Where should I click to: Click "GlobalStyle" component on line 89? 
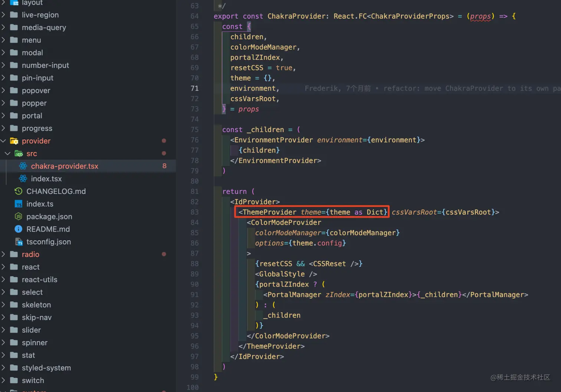[x=282, y=274]
